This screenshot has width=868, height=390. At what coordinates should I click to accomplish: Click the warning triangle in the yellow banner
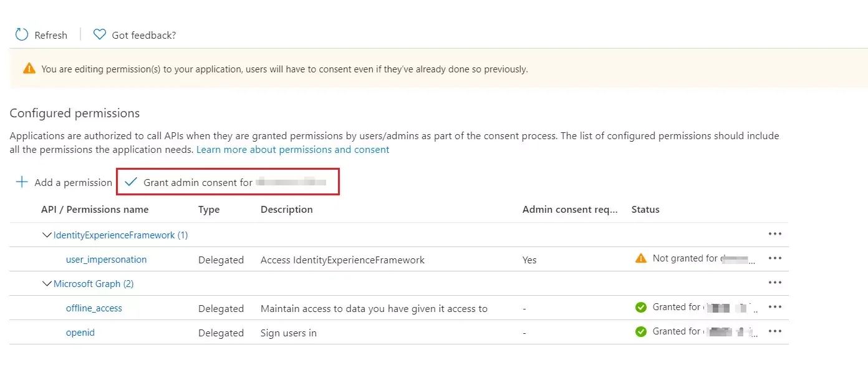(x=28, y=69)
